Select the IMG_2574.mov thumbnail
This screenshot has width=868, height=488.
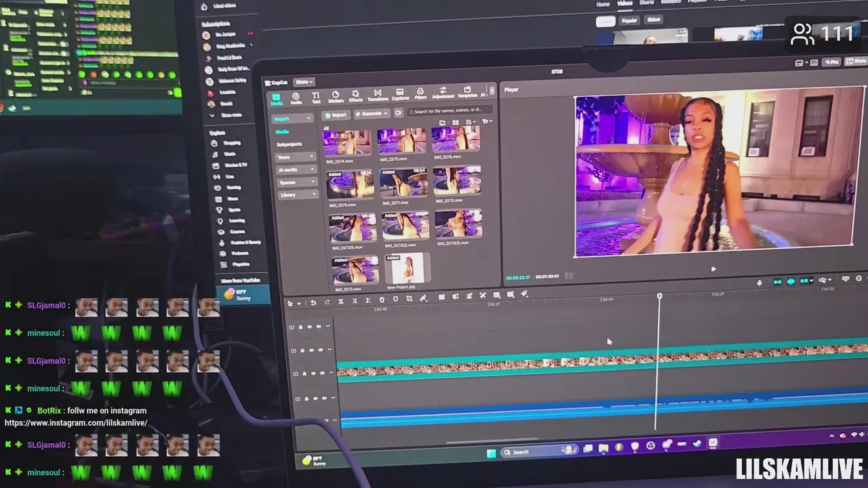pos(347,144)
